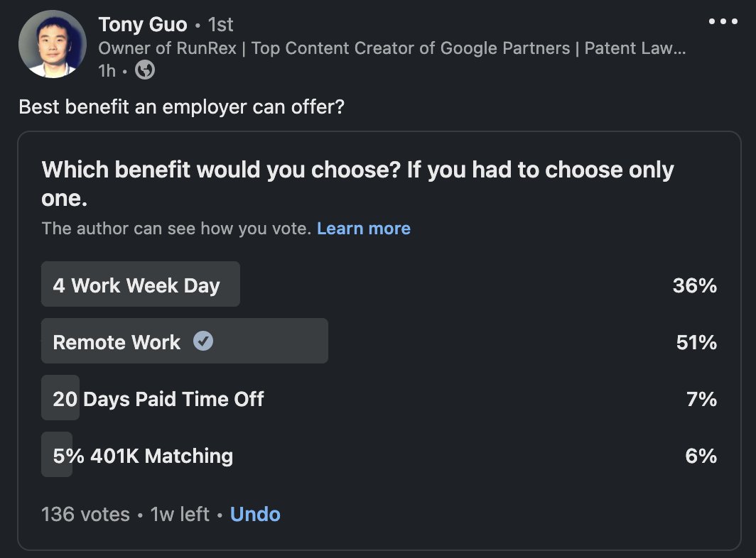Open the Learn more link

pos(363,229)
